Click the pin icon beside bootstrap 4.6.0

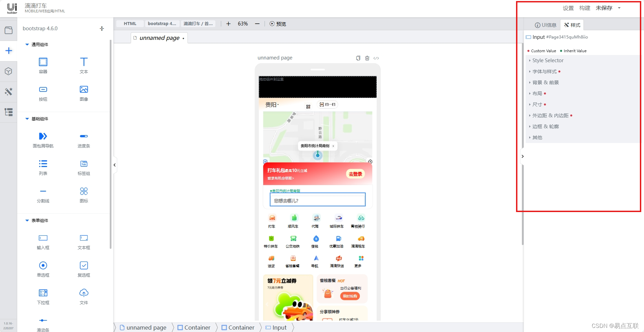pyautogui.click(x=101, y=29)
